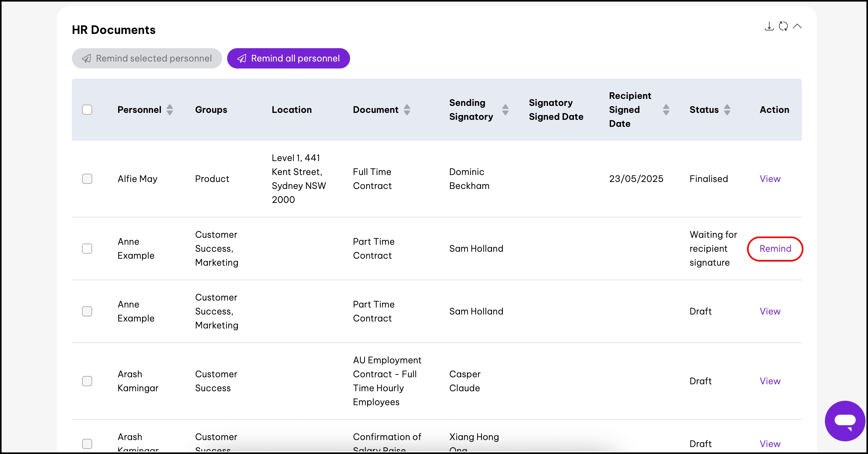Check the Alfie May row checkbox
868x454 pixels.
(x=87, y=179)
